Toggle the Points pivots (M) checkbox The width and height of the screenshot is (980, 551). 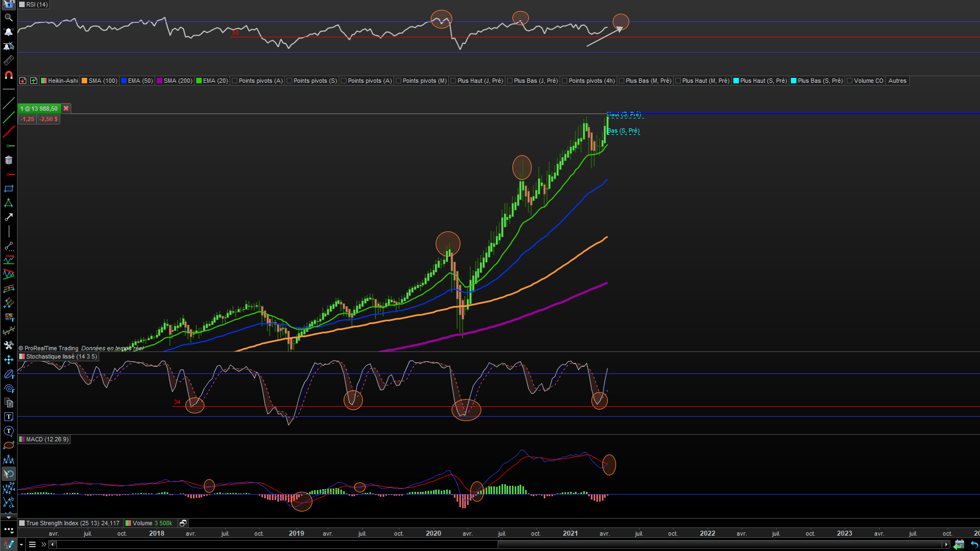398,81
